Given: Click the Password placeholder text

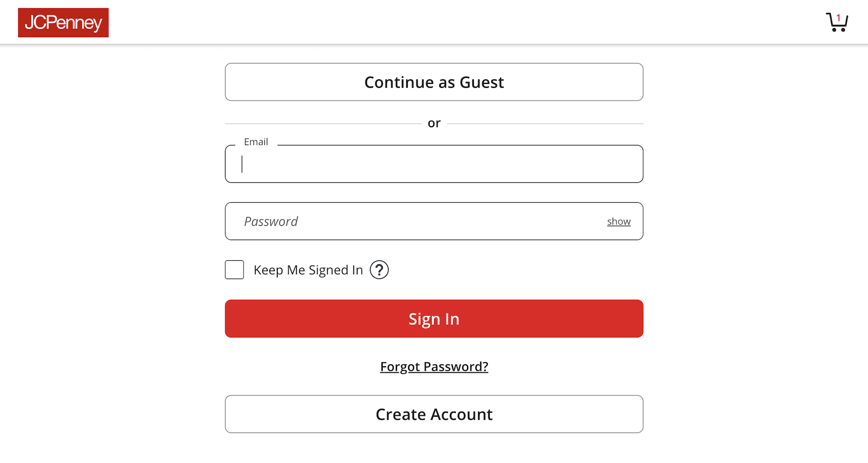Looking at the screenshot, I should [x=271, y=221].
